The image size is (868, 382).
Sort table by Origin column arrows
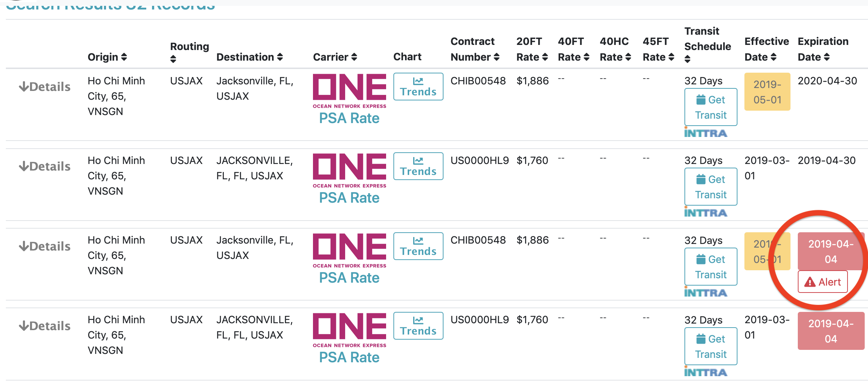tap(124, 57)
